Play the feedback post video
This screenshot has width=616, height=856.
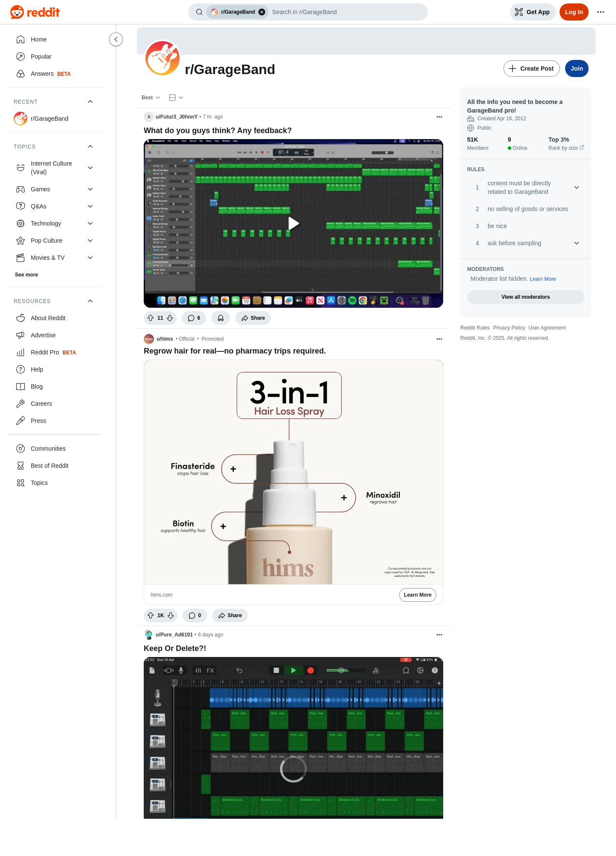tap(293, 223)
